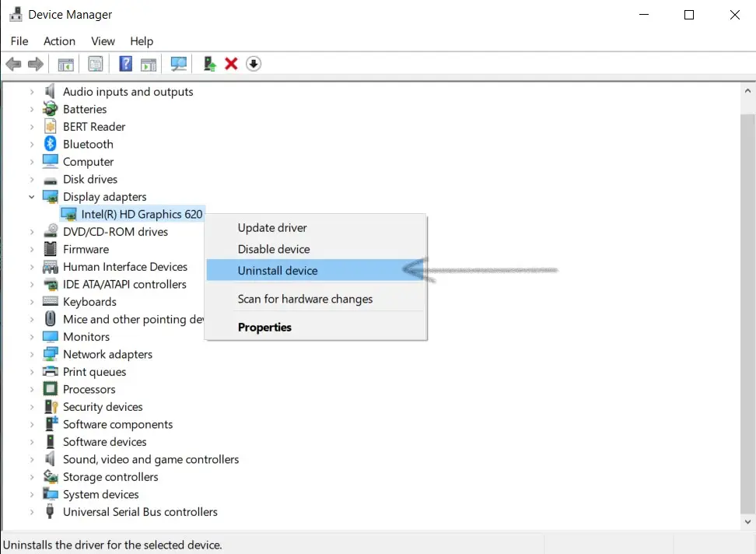
Task: Click the red X uninstall device toolbar icon
Action: coord(231,64)
